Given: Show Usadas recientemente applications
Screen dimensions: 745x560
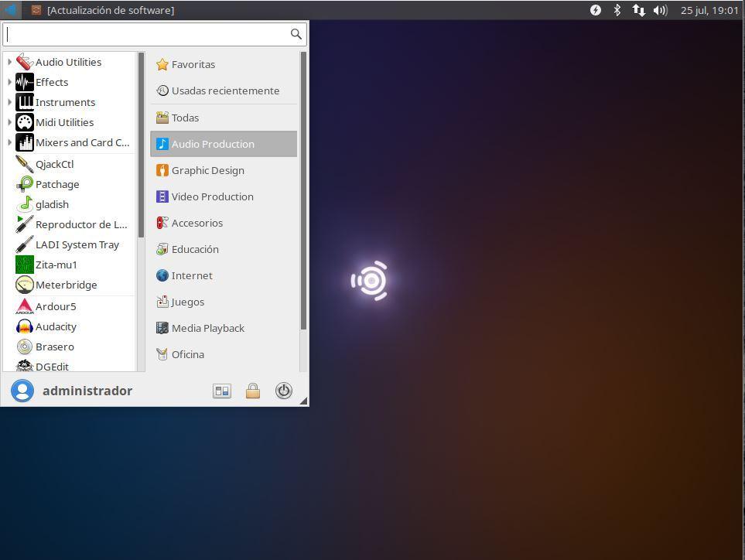Looking at the screenshot, I should [225, 90].
